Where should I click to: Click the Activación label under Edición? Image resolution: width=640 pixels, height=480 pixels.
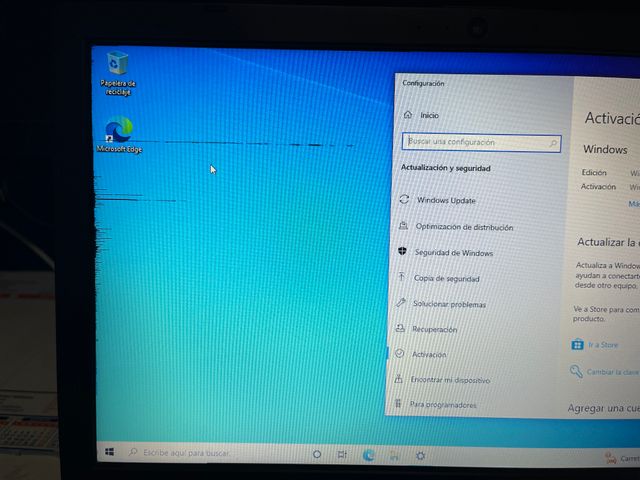tap(598, 187)
